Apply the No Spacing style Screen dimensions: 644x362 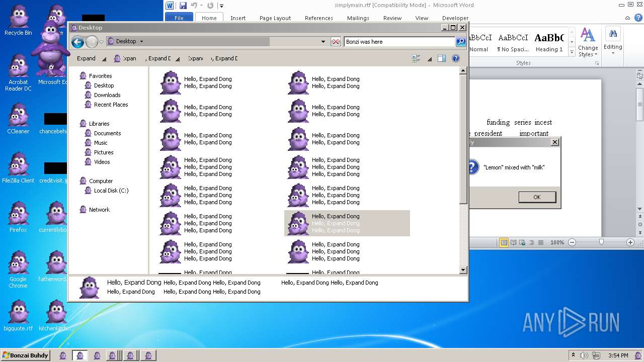[x=513, y=42]
